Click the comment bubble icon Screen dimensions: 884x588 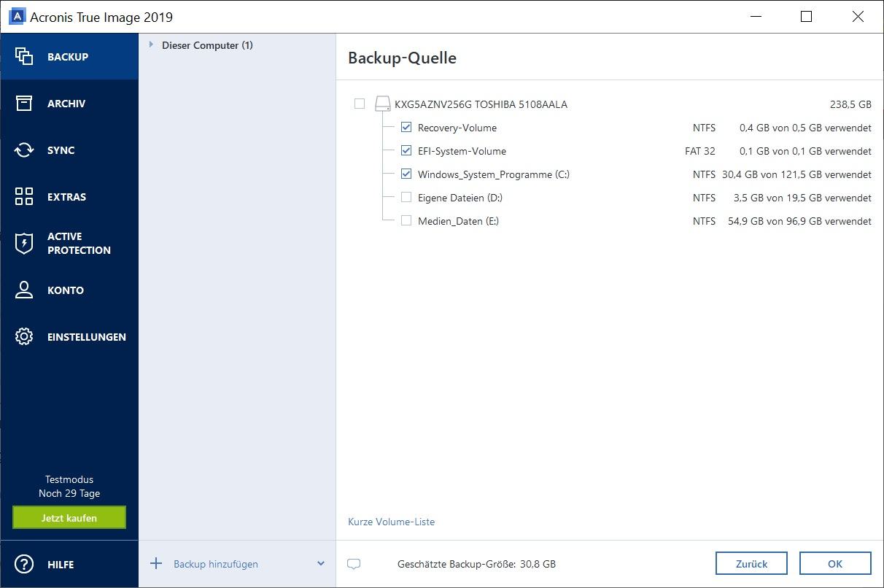pos(354,564)
